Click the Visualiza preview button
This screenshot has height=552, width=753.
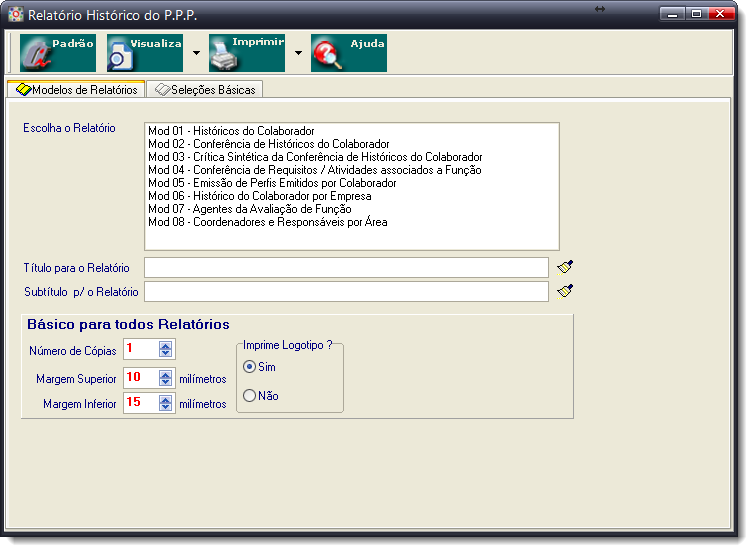point(145,53)
